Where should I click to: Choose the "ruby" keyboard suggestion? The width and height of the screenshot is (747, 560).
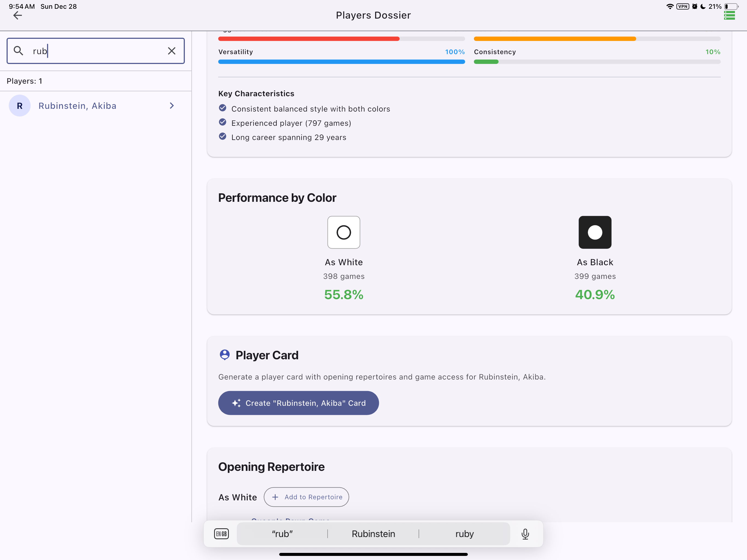(464, 534)
